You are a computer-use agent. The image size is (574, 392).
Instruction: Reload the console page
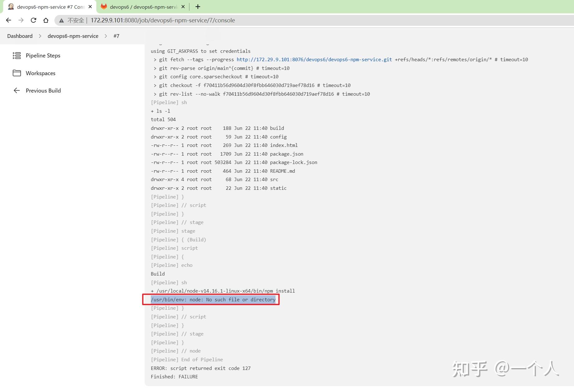pos(33,20)
